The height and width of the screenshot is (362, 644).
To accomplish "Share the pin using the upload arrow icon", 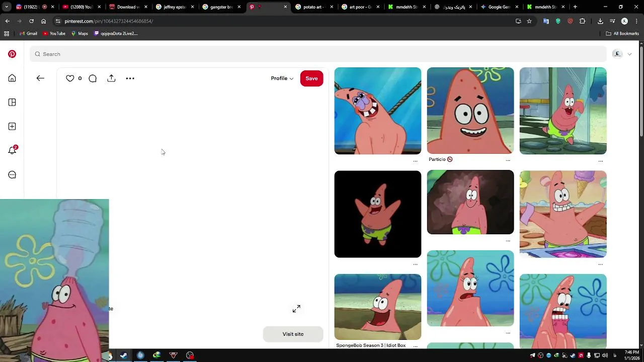I will (x=111, y=78).
